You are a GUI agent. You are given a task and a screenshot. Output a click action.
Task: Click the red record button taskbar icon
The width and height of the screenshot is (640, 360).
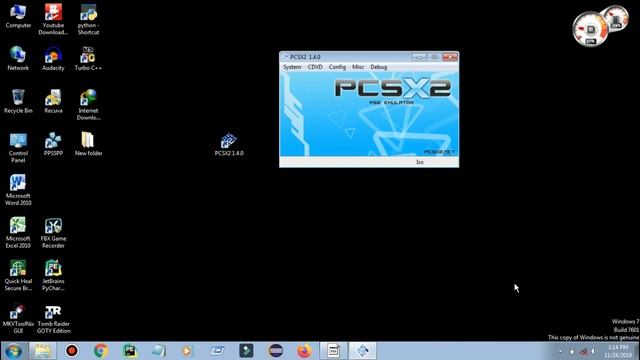click(72, 351)
